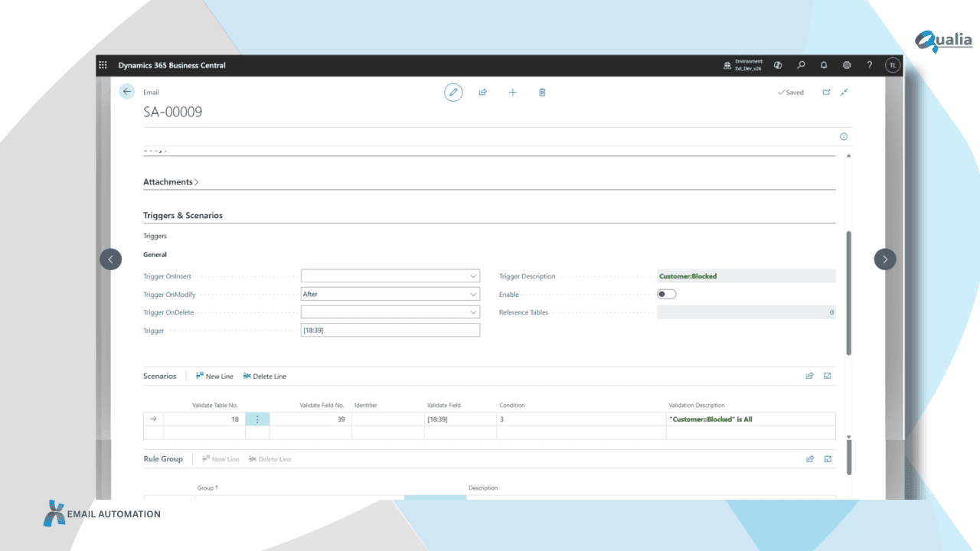The width and height of the screenshot is (980, 551).
Task: Open the help question mark
Action: (870, 66)
